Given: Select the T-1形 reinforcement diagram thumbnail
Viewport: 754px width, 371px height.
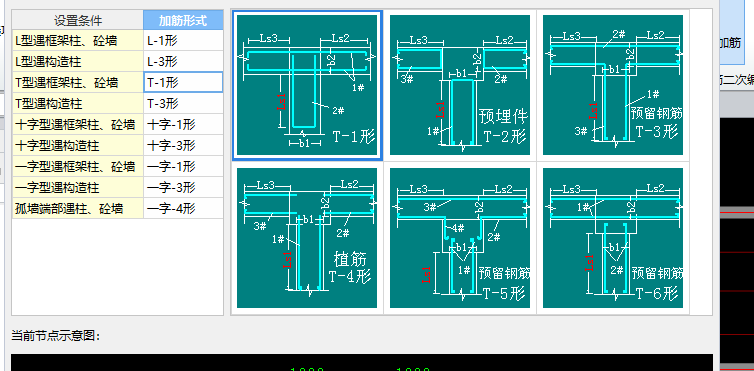Looking at the screenshot, I should [x=307, y=85].
